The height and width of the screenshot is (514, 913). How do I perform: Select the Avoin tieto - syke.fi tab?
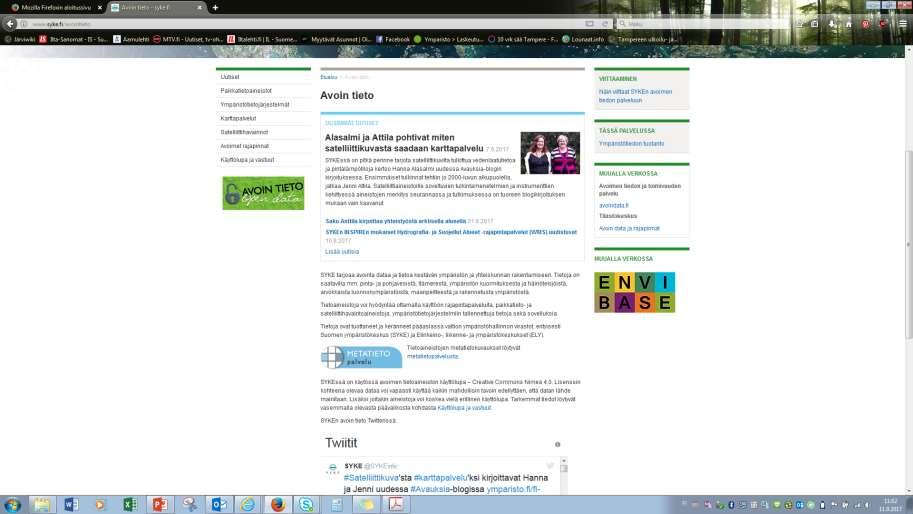[x=153, y=8]
